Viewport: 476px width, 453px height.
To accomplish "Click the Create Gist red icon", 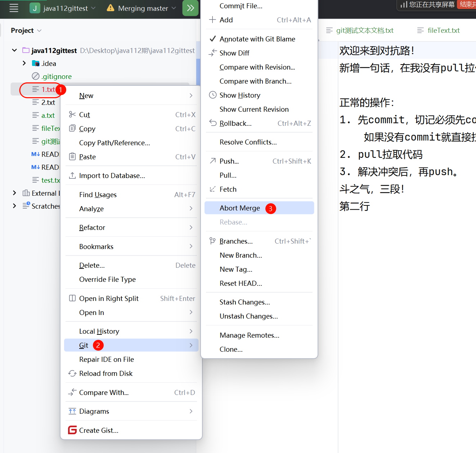I will 72,430.
